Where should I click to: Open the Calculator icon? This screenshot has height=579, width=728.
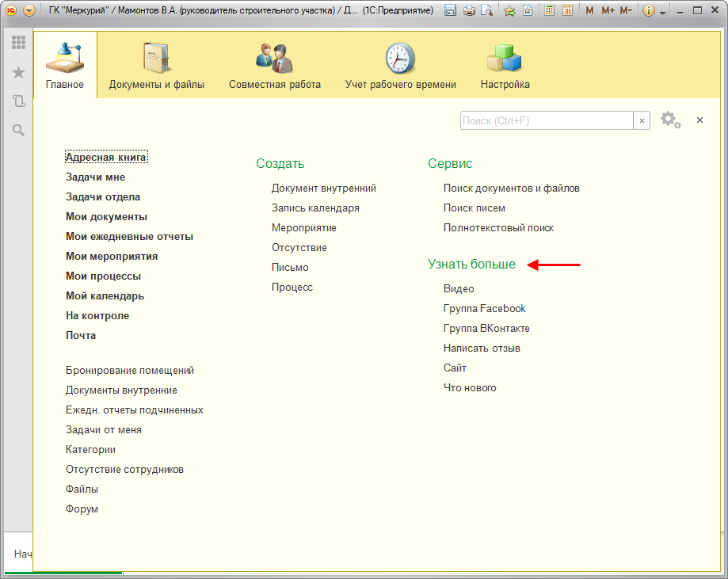(549, 10)
